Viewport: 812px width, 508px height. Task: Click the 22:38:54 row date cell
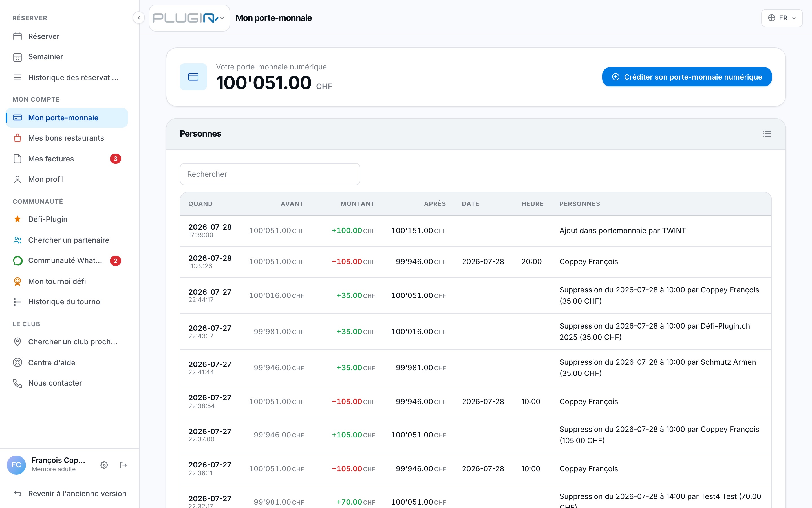click(210, 402)
